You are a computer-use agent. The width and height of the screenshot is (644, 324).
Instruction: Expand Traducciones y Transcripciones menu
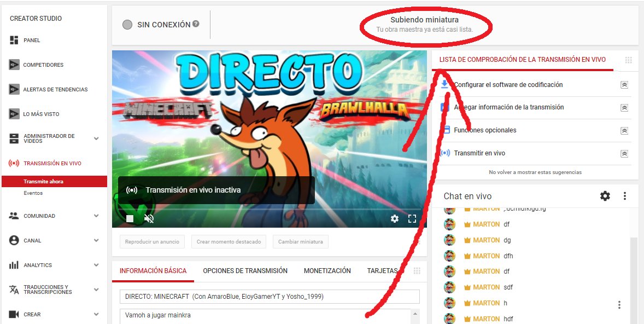(97, 290)
